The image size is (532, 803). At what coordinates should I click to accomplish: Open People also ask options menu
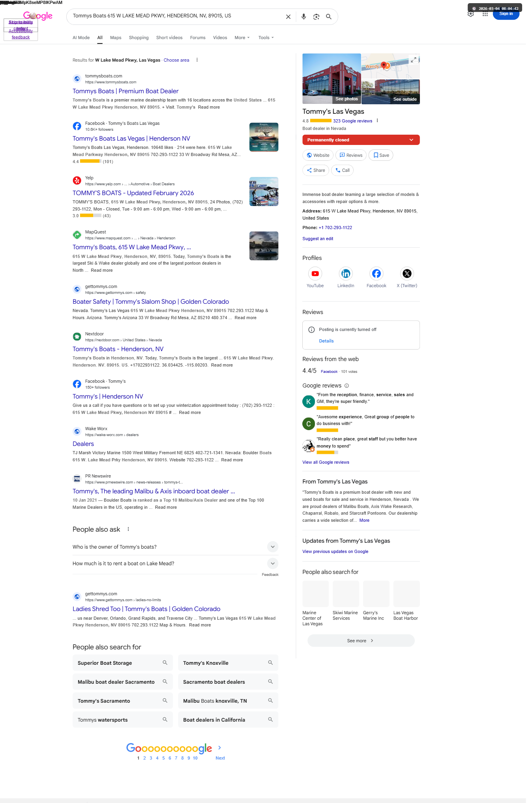click(128, 529)
